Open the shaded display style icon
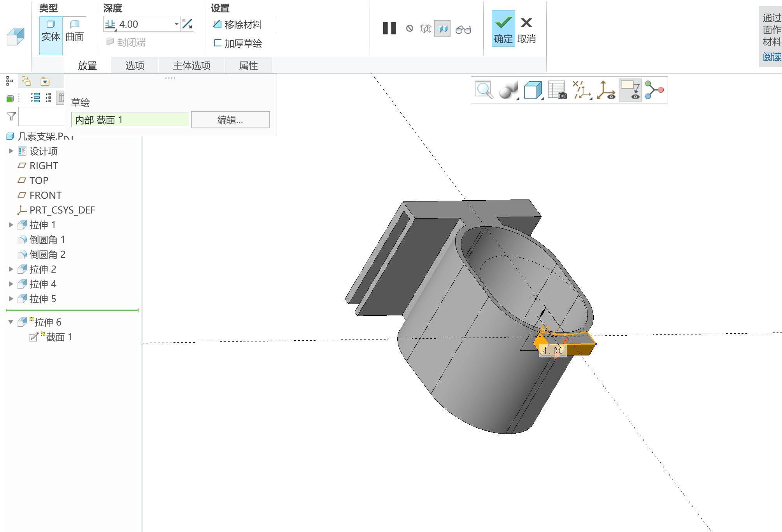Image resolution: width=782 pixels, height=532 pixels. 508,90
